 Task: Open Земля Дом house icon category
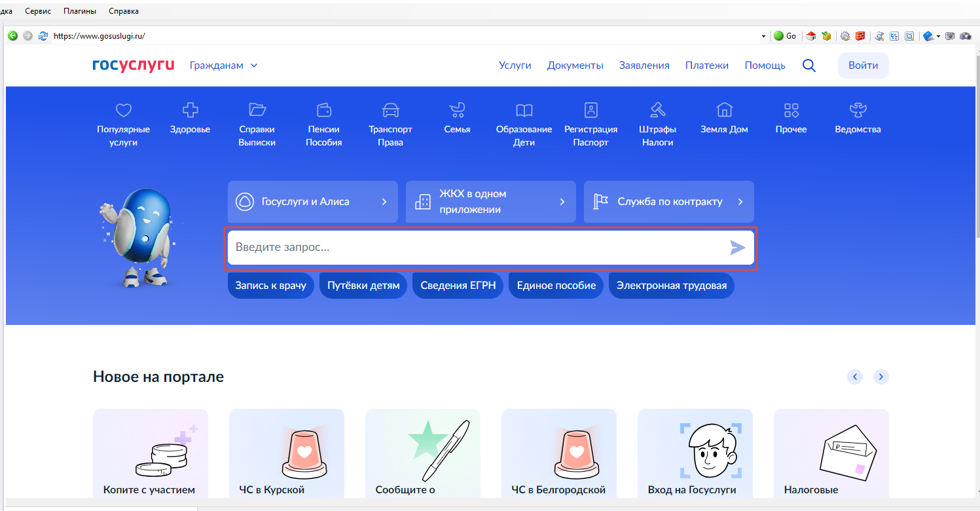tap(724, 118)
